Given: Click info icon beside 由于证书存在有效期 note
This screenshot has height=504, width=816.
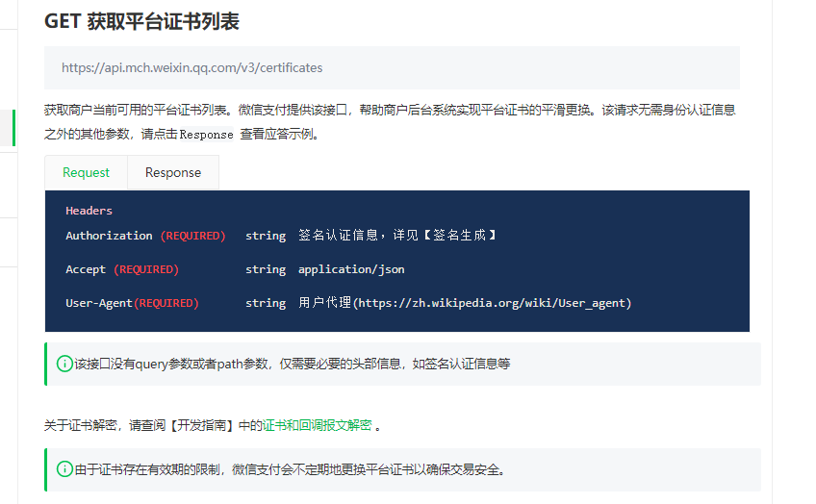Looking at the screenshot, I should click(64, 469).
